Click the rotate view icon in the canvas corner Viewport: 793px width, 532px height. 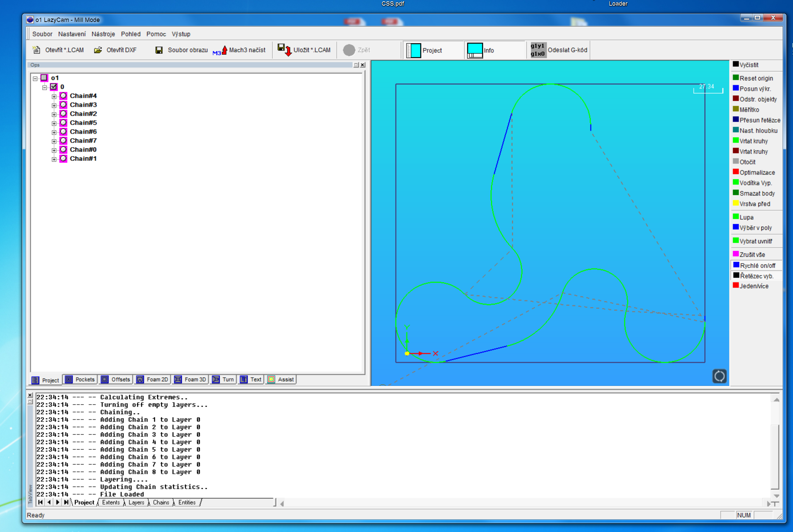(x=719, y=376)
